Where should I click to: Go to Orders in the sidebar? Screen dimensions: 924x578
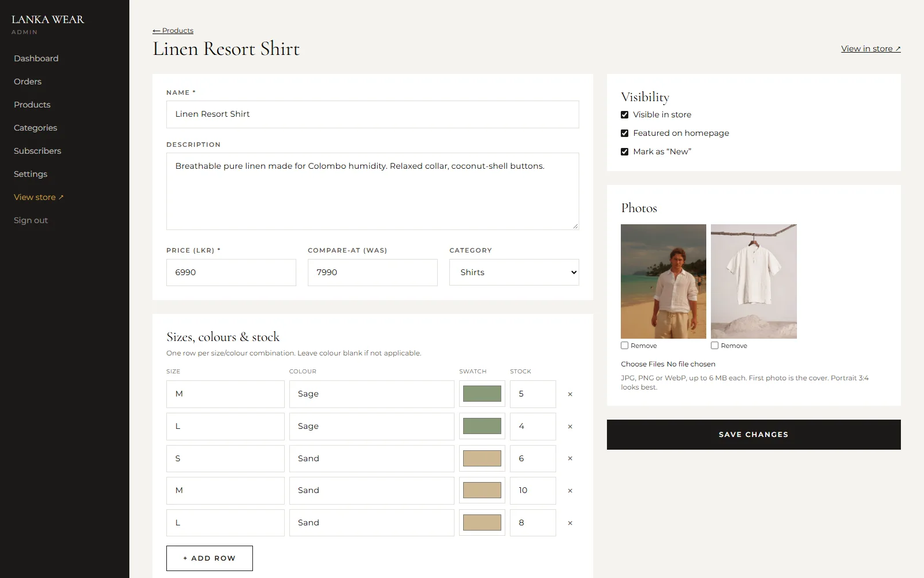tap(28, 81)
